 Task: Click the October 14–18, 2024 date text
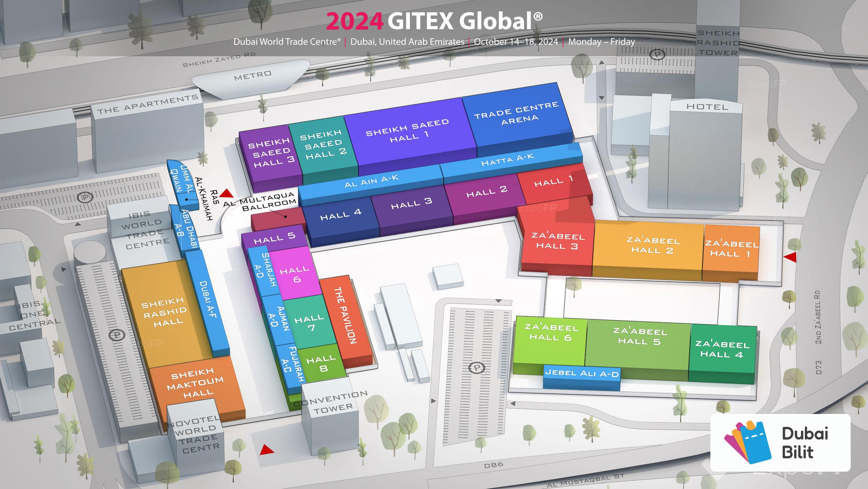coord(516,42)
